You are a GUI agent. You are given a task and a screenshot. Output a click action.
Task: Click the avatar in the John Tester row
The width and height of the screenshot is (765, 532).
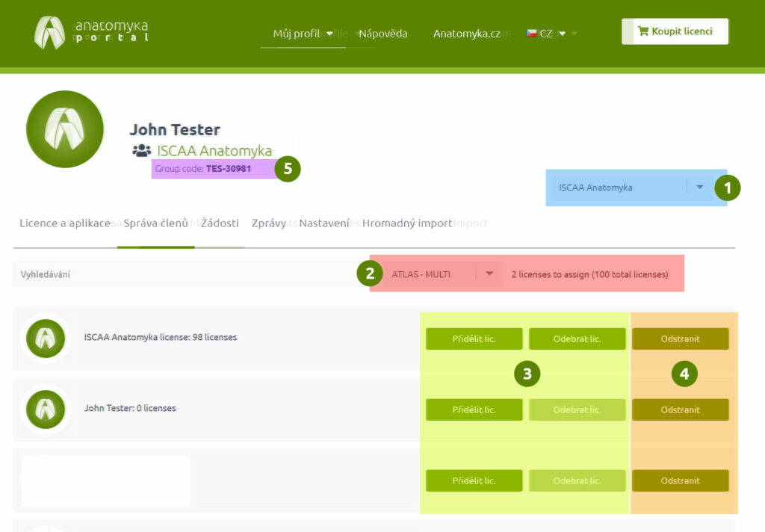click(46, 409)
